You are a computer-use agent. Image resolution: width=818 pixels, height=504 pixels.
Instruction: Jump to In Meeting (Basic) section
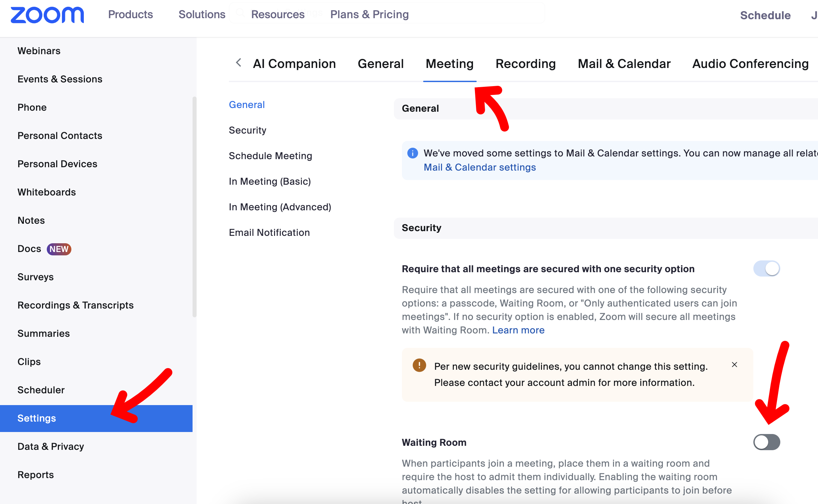click(x=270, y=181)
